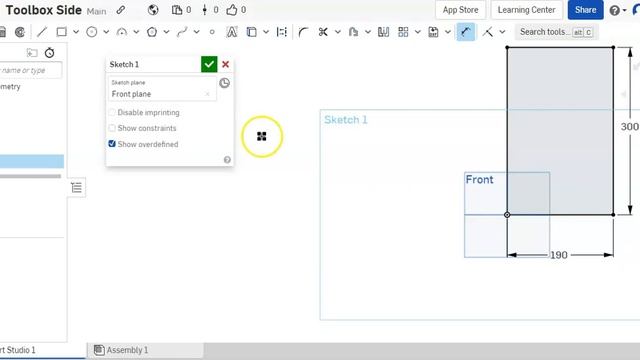Switch to the Part Studio 1 tab

click(x=41, y=350)
